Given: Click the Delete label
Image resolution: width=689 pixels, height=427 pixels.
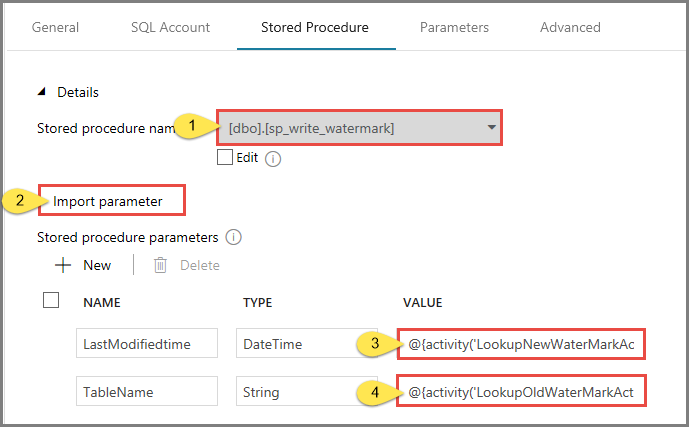Looking at the screenshot, I should point(199,265).
